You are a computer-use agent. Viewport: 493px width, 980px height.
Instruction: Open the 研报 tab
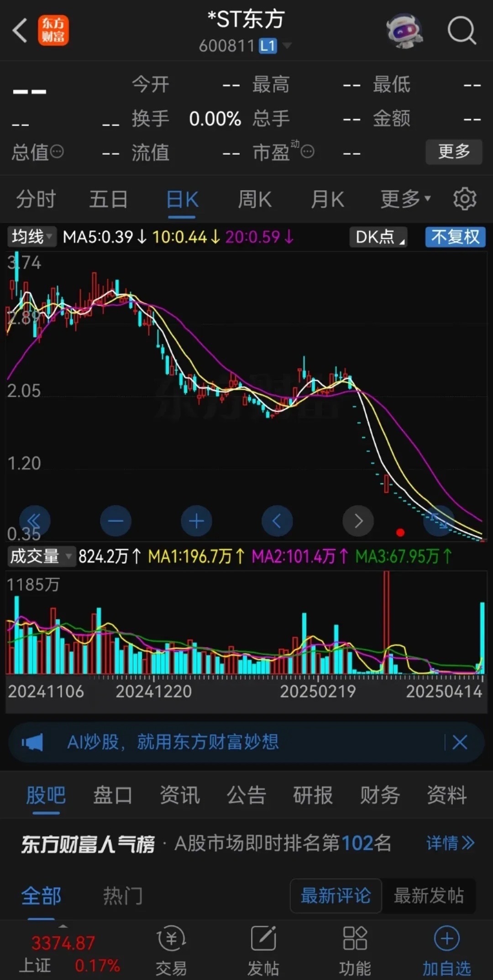click(313, 795)
